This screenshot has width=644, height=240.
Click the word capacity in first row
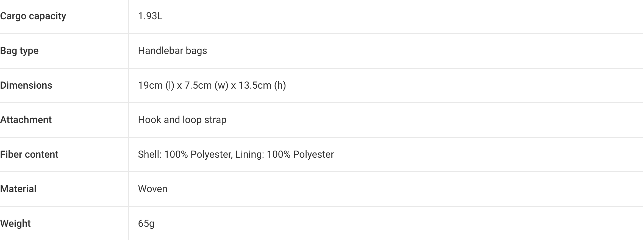[47, 16]
